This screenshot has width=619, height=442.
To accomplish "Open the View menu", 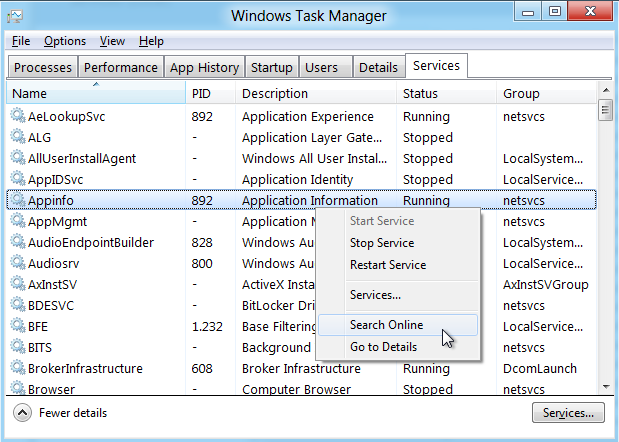I will (x=112, y=41).
